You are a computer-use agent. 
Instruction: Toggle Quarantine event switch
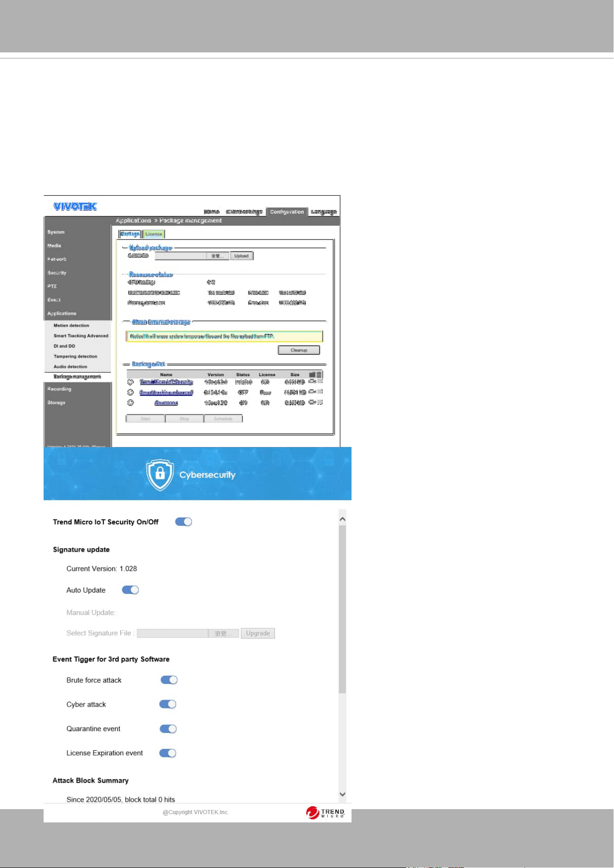168,728
